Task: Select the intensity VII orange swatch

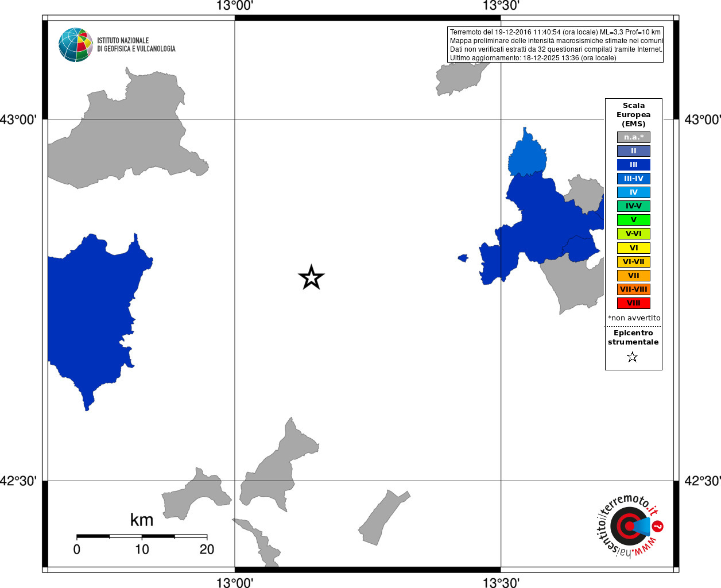Action: pos(634,276)
